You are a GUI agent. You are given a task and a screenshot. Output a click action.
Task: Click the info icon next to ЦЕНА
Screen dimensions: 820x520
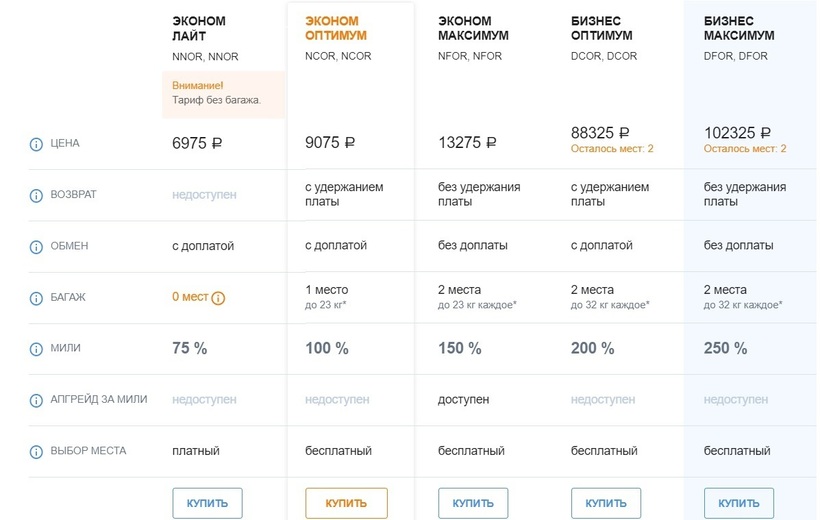coord(37,144)
